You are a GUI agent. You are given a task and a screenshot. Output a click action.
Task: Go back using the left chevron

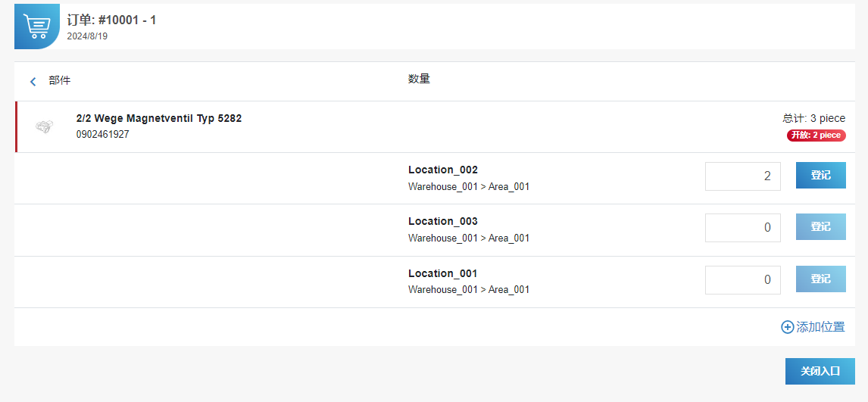click(33, 82)
